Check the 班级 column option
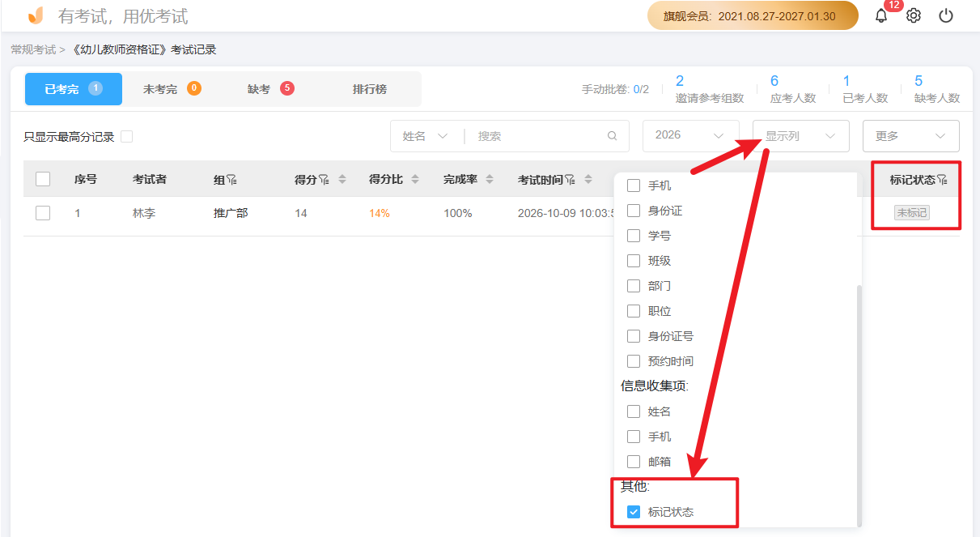 coord(634,261)
